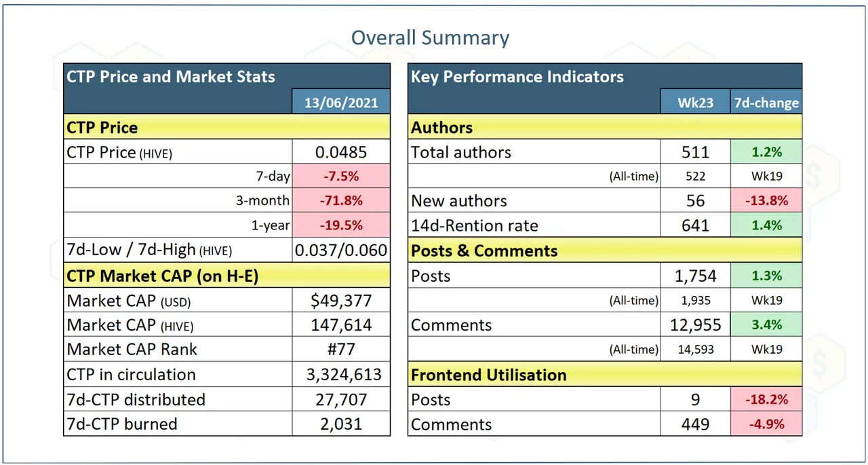The height and width of the screenshot is (465, 868).
Task: Select the value '147,614'
Action: coord(341,325)
